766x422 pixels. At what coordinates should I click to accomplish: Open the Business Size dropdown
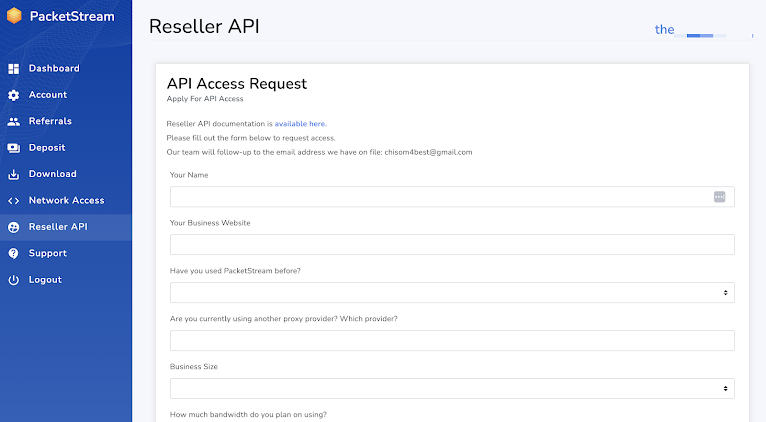click(452, 389)
